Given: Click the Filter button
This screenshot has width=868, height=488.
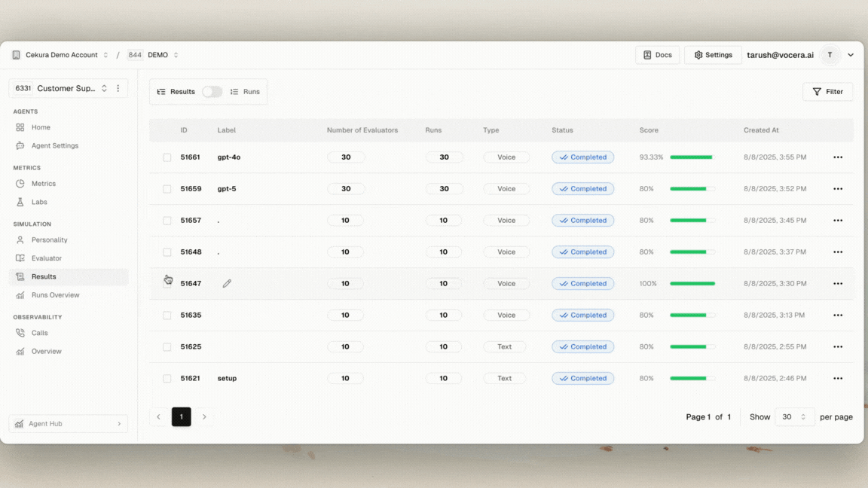Looking at the screenshot, I should point(827,92).
